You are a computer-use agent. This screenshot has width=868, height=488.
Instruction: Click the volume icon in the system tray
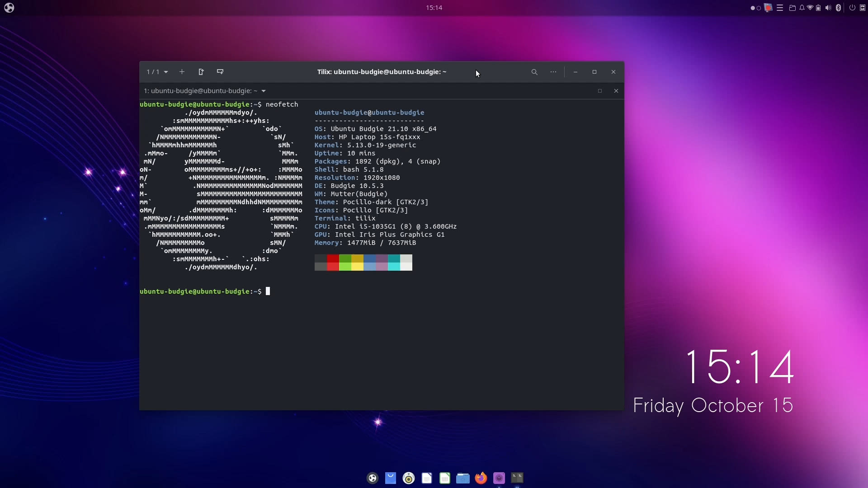coord(828,8)
